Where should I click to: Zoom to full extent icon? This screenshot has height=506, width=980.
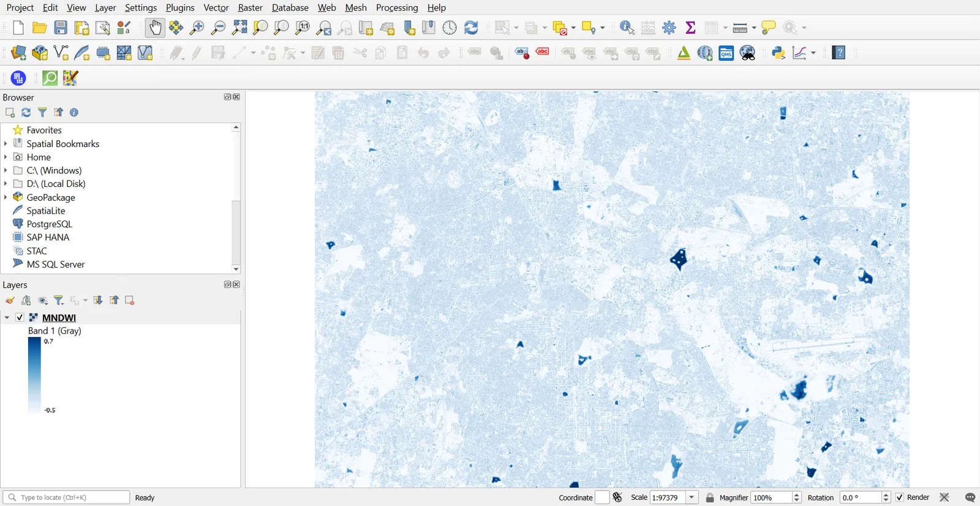(x=239, y=28)
